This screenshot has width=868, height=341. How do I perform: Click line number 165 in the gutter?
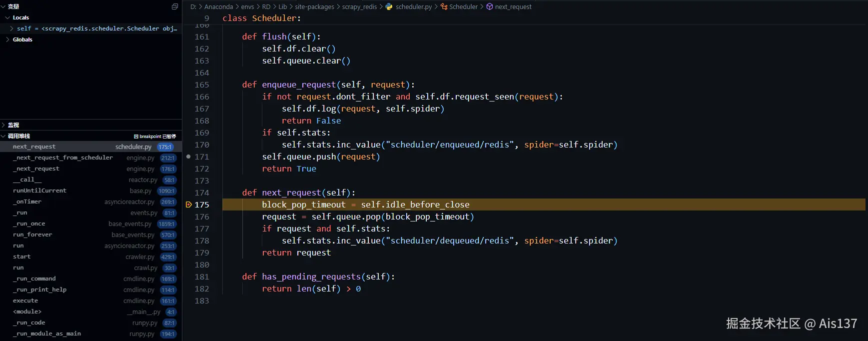(202, 84)
